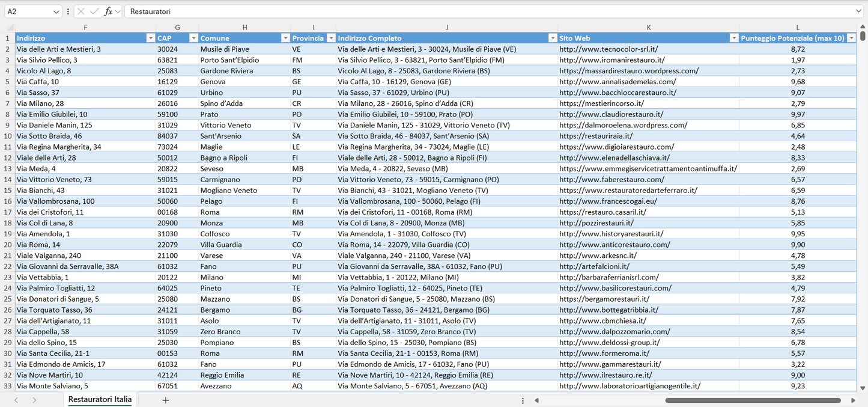Select row 17 by clicking its row number
The image size is (868, 407).
pos(8,212)
